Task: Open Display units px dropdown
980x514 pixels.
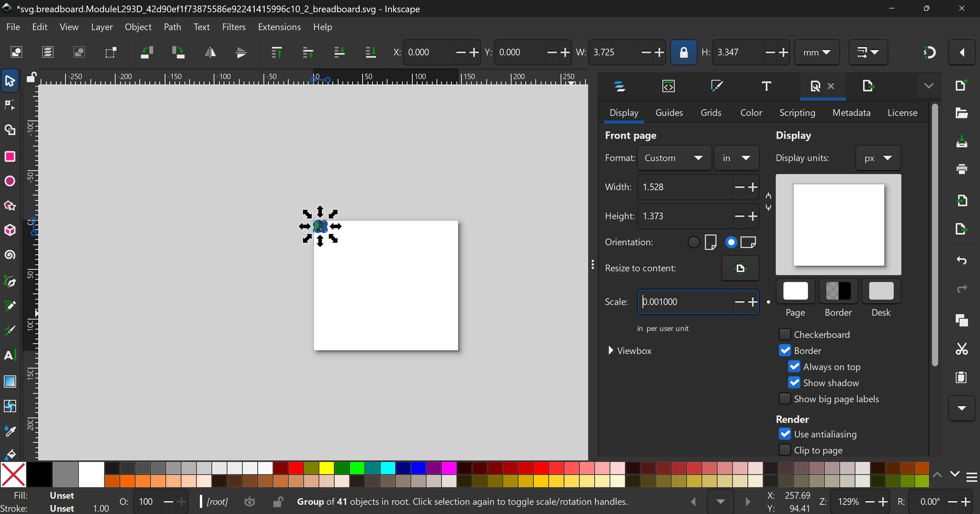Action: (x=878, y=158)
